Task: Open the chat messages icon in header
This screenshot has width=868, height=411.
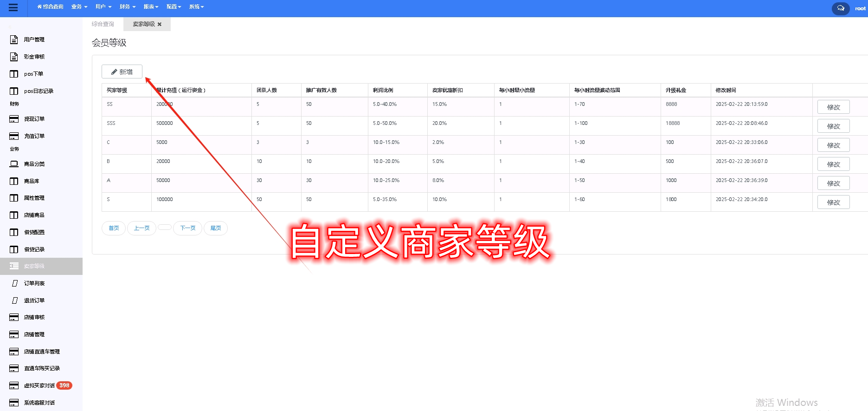Action: [841, 8]
